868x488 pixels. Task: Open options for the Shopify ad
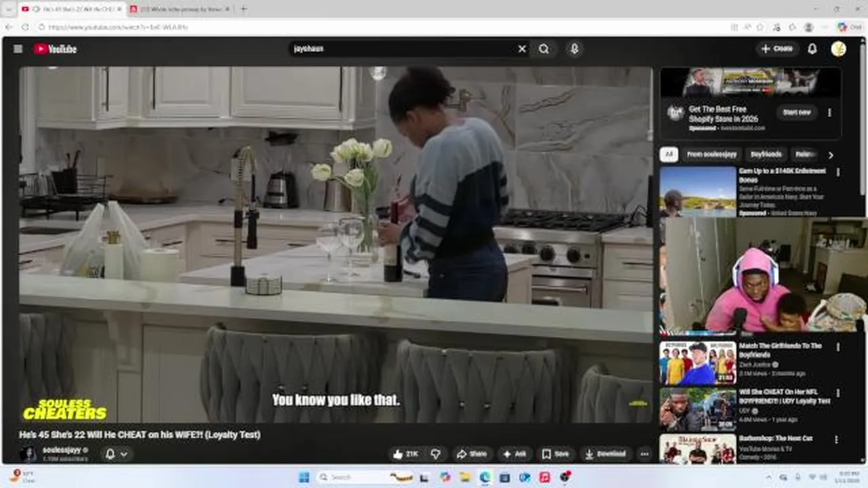point(829,113)
